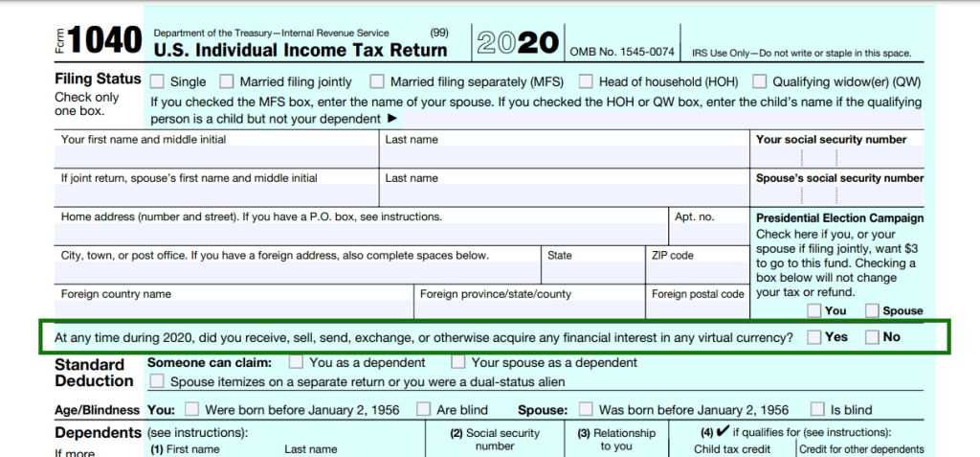This screenshot has height=457, width=980.
Task: Check Spouse Is blind box
Action: 817,410
